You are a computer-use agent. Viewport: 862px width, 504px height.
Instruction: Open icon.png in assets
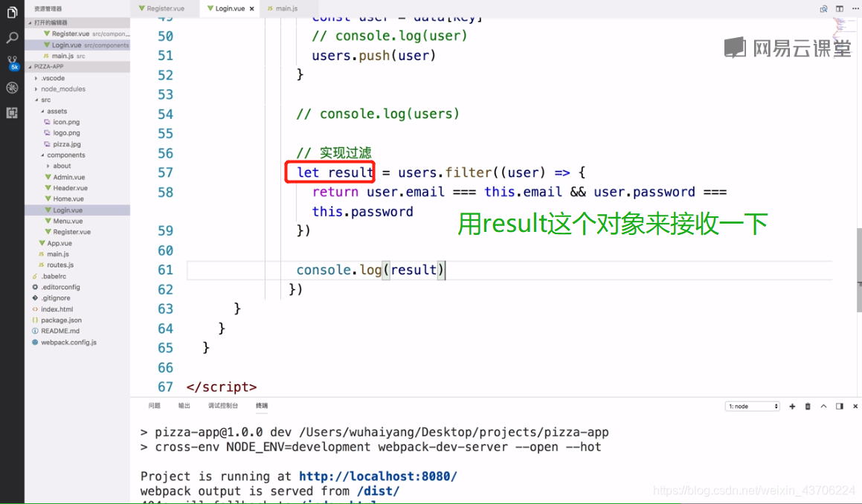click(x=77, y=122)
